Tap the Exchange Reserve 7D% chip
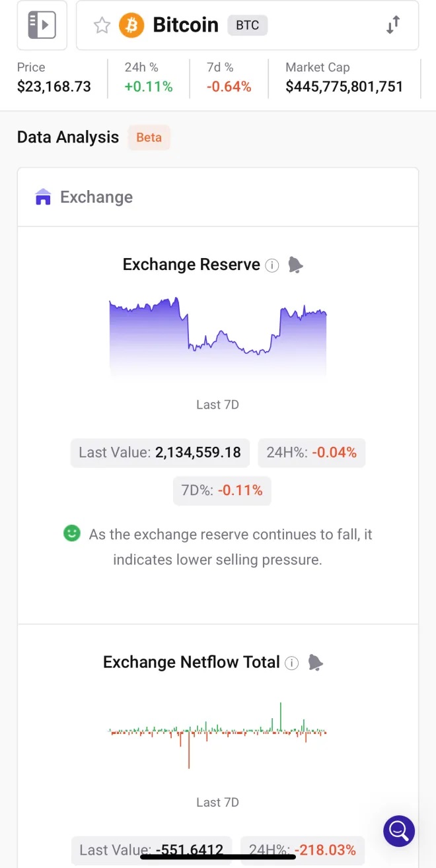The height and width of the screenshot is (868, 436). pos(222,490)
